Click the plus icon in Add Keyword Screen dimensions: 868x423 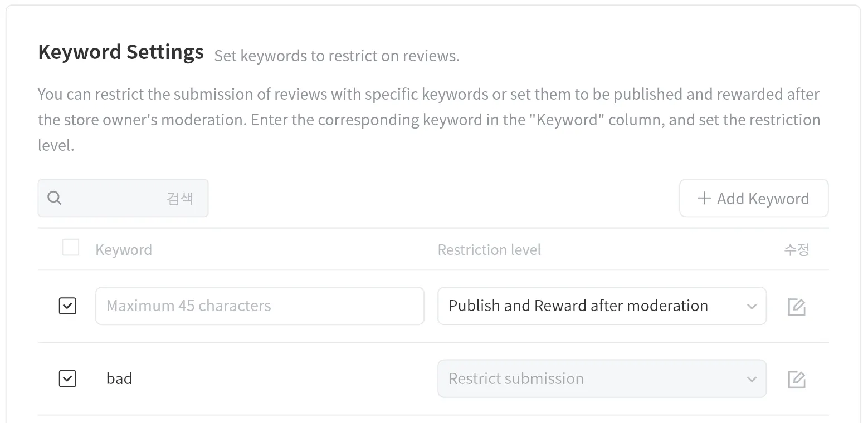point(704,198)
